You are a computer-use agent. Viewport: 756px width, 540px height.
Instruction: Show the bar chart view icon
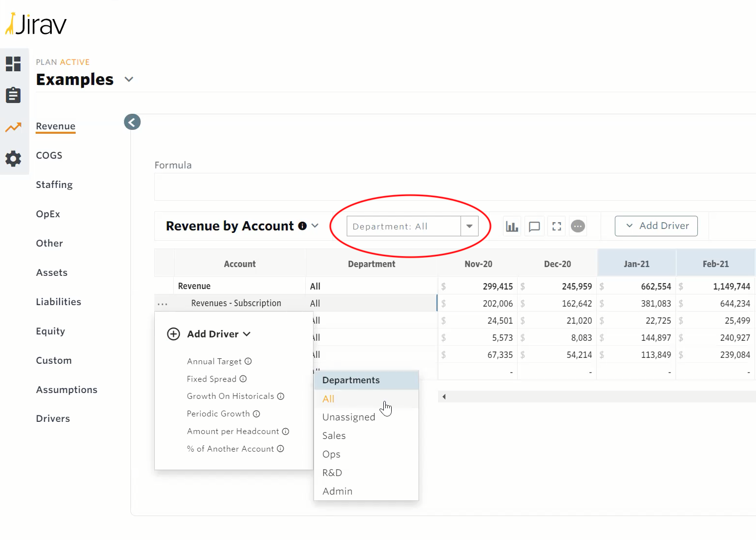(x=512, y=227)
